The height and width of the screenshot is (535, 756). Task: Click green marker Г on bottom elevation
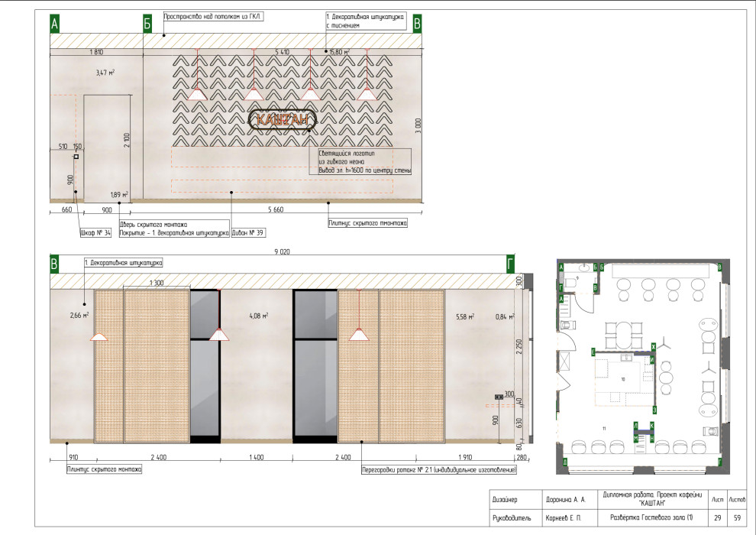pos(511,265)
